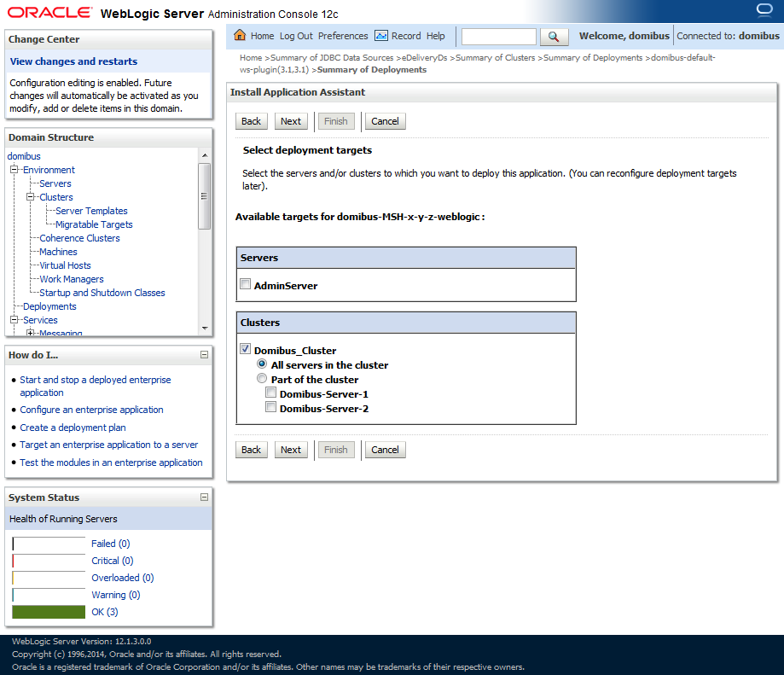Image resolution: width=784 pixels, height=675 pixels.
Task: Click Summary of JDBC Data Sources breadcrumb
Action: pos(332,57)
